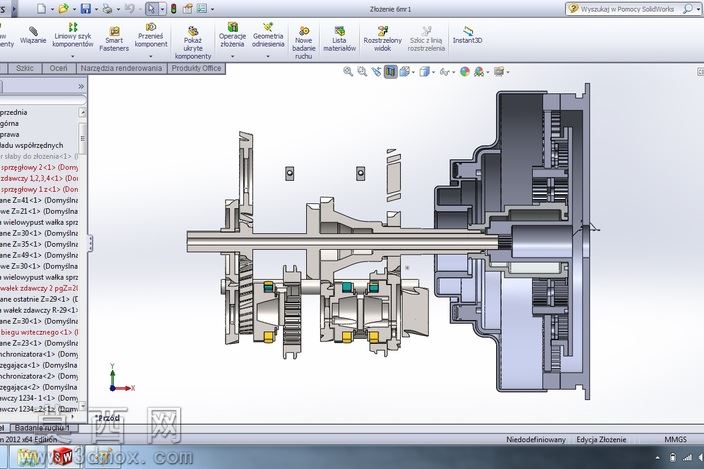
Task: Toggle Instant3D tool
Action: [x=467, y=35]
